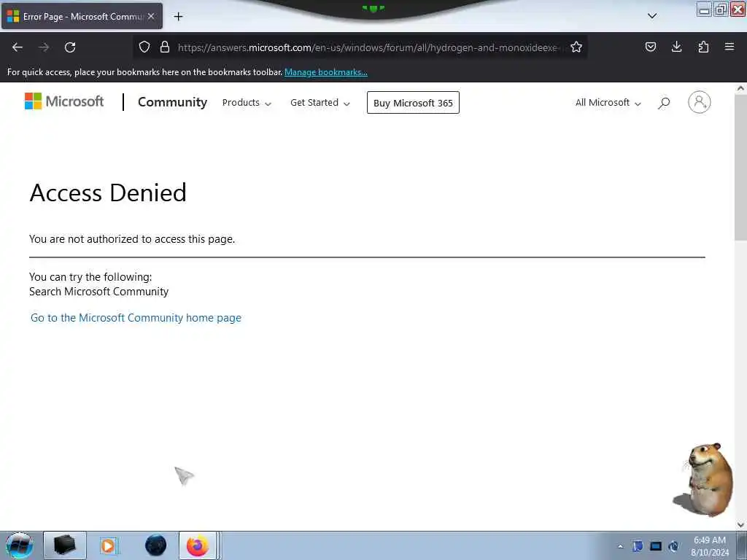Screen dimensions: 747x560
Task: Go to the Microsoft Community home page
Action: coord(136,318)
